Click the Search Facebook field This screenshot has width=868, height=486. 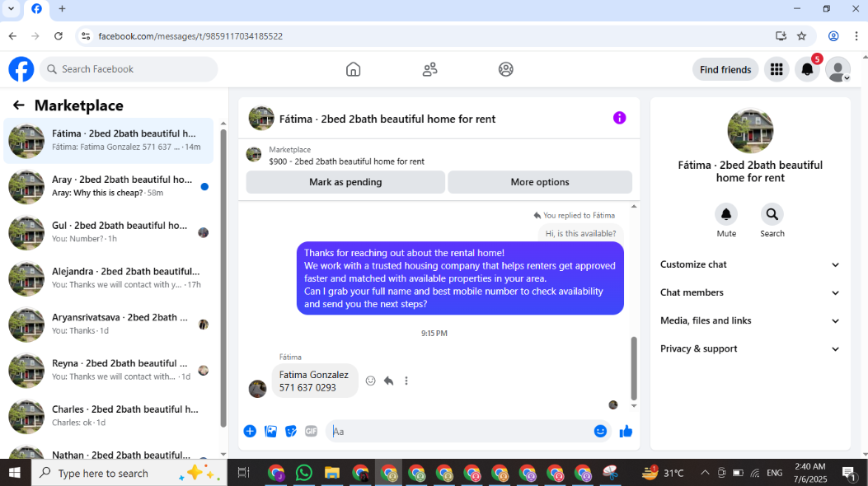[x=129, y=69]
